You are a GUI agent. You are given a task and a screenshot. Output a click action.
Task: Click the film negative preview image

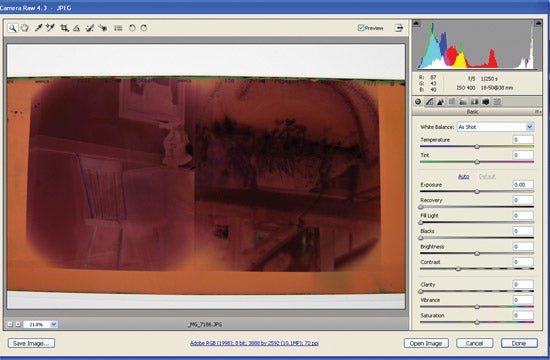click(206, 176)
